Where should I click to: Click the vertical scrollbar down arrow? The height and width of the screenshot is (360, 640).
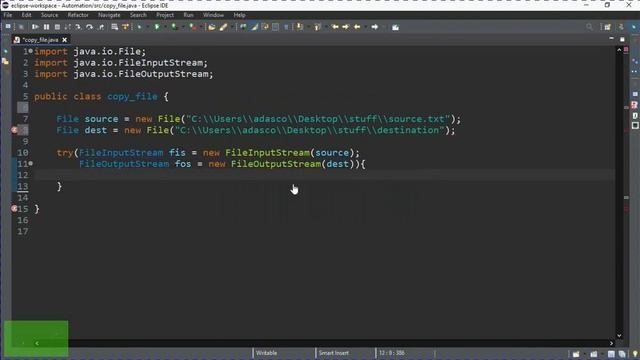coord(619,336)
